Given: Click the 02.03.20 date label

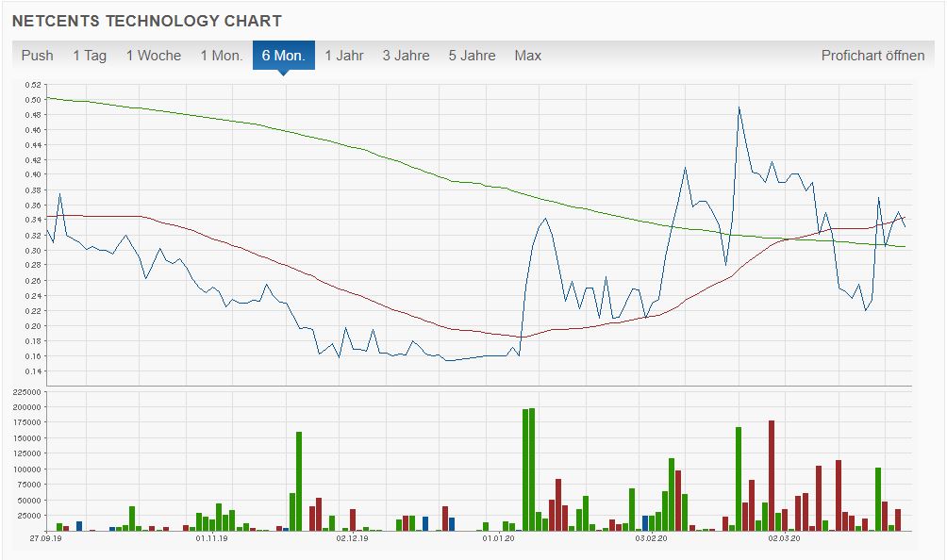Looking at the screenshot, I should tap(784, 538).
